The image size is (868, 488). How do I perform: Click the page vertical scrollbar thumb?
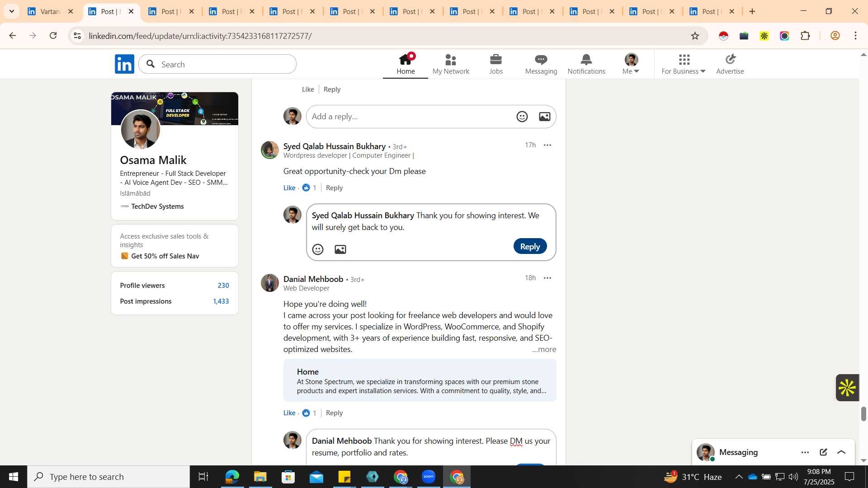[x=863, y=413]
